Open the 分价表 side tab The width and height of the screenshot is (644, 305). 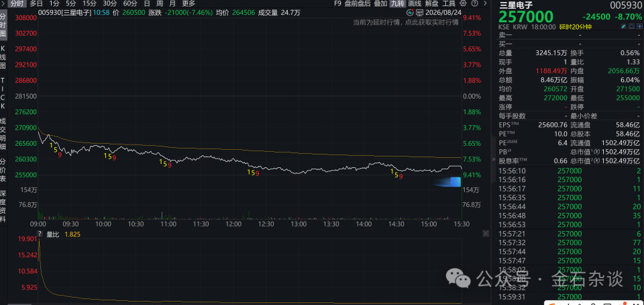pyautogui.click(x=3, y=169)
